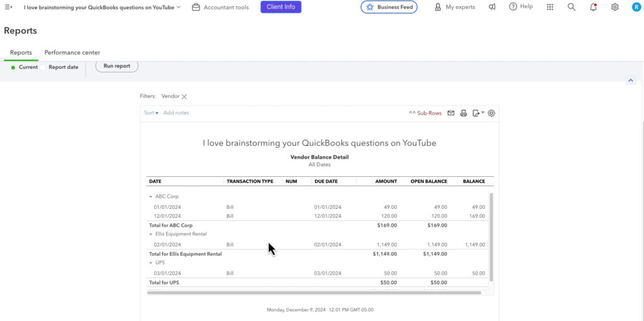Click the DATE column header
The height and width of the screenshot is (321, 644).
155,181
